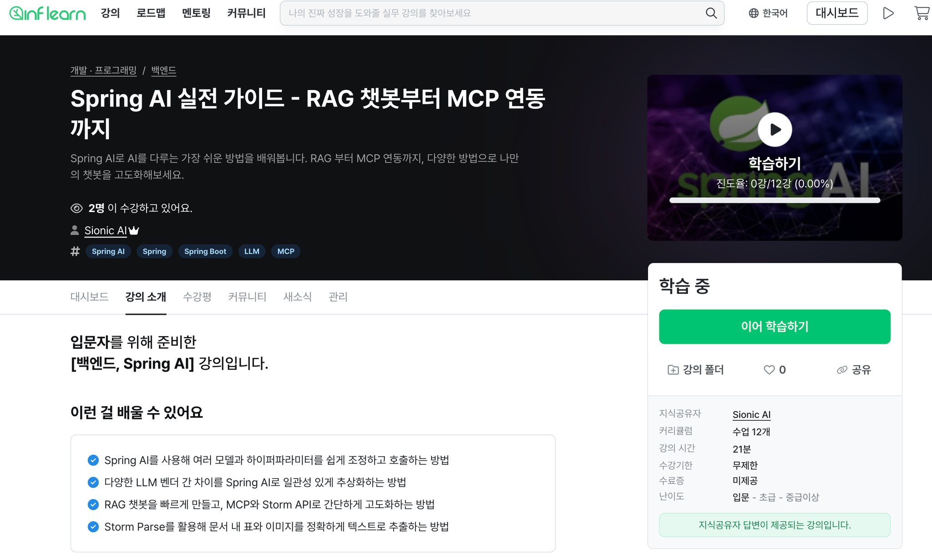Viewport: 932px width, 560px height.
Task: Open the 개발 · 프로그래밍 breadcrumb link
Action: 103,71
